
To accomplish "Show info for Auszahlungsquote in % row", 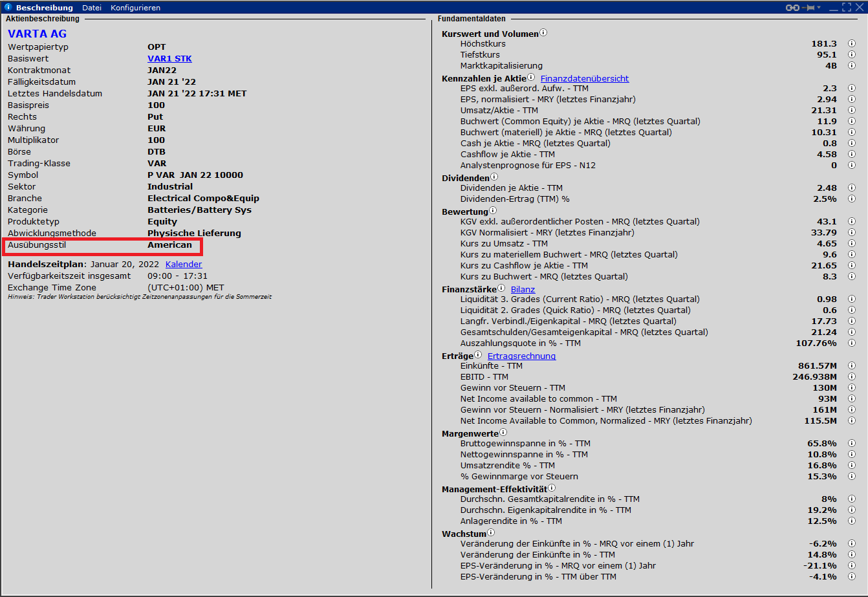I will pyautogui.click(x=852, y=343).
